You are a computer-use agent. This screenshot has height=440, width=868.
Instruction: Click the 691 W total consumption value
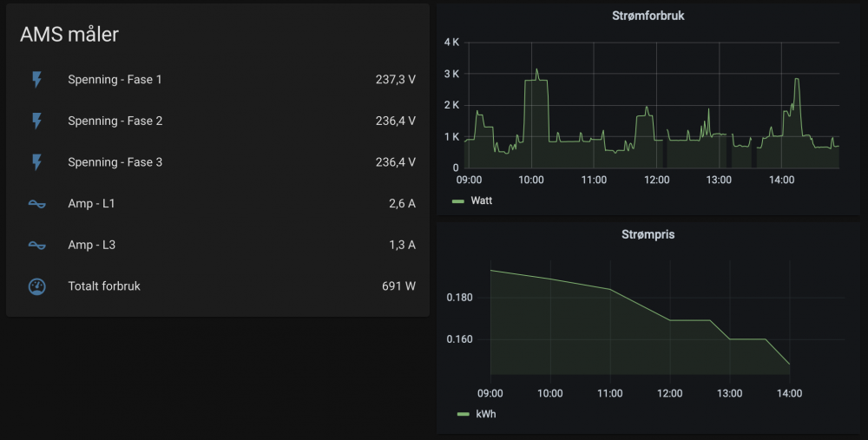tap(398, 286)
